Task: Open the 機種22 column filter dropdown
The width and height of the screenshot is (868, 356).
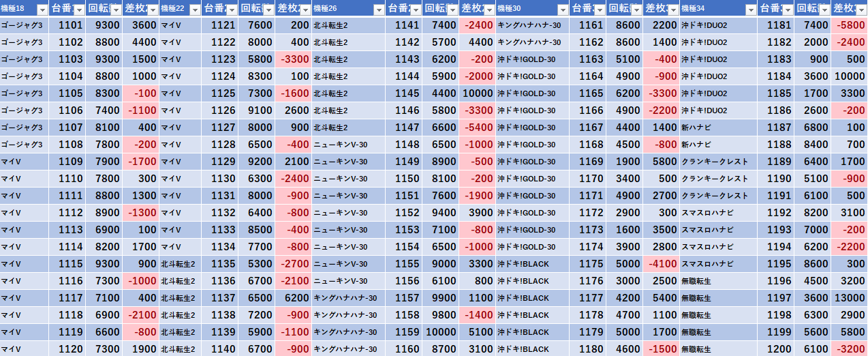Action: [195, 10]
